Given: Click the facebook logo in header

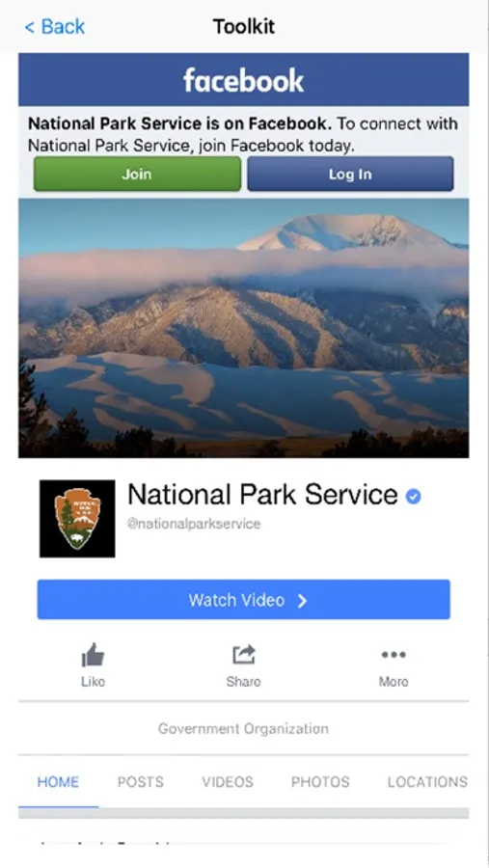Looking at the screenshot, I should click(x=244, y=80).
